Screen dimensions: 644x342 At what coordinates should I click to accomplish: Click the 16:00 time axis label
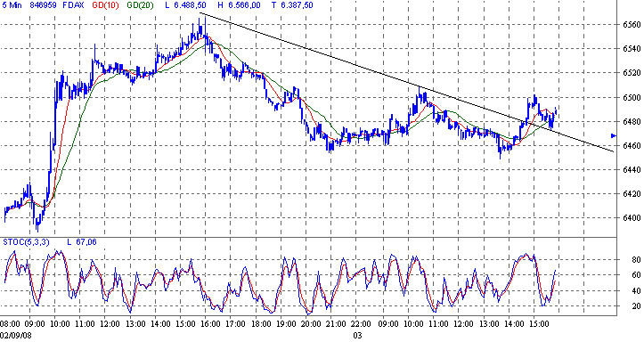tap(210, 324)
